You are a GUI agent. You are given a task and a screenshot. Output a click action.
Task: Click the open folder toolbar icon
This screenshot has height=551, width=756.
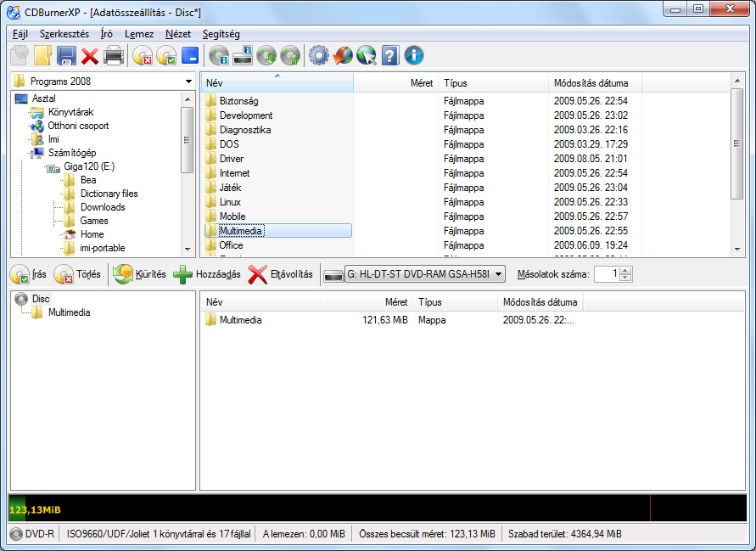42,57
